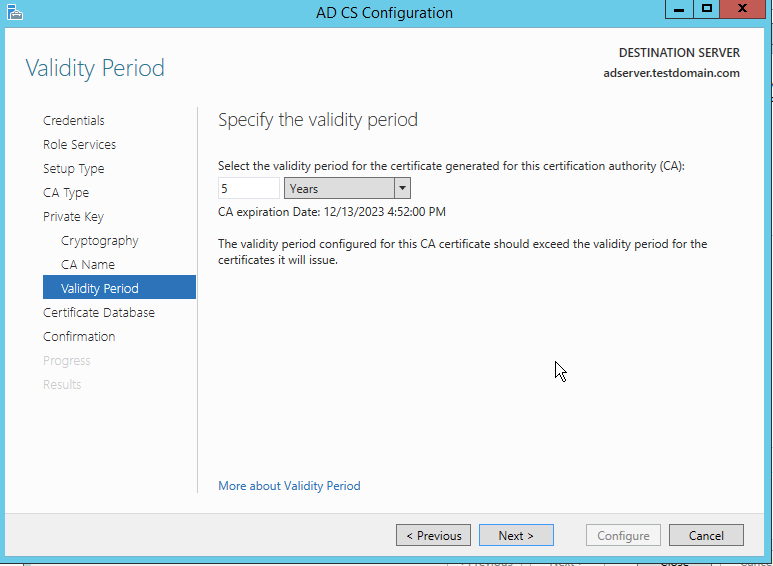The height and width of the screenshot is (566, 773).
Task: Click the validity period number field
Action: [x=248, y=188]
